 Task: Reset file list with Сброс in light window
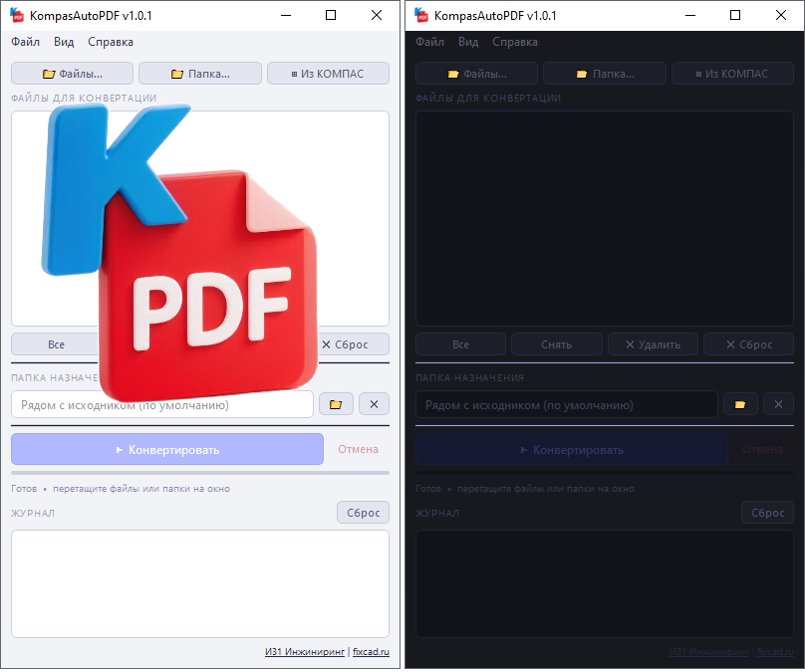(354, 344)
